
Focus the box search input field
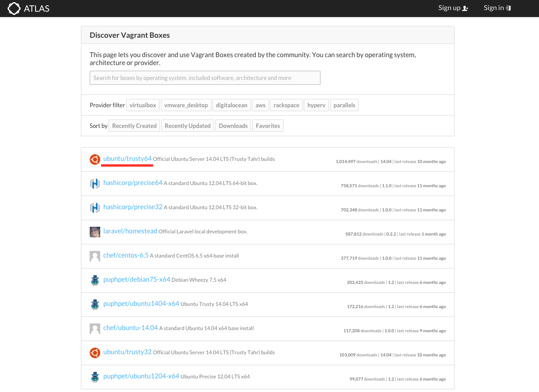[x=205, y=78]
